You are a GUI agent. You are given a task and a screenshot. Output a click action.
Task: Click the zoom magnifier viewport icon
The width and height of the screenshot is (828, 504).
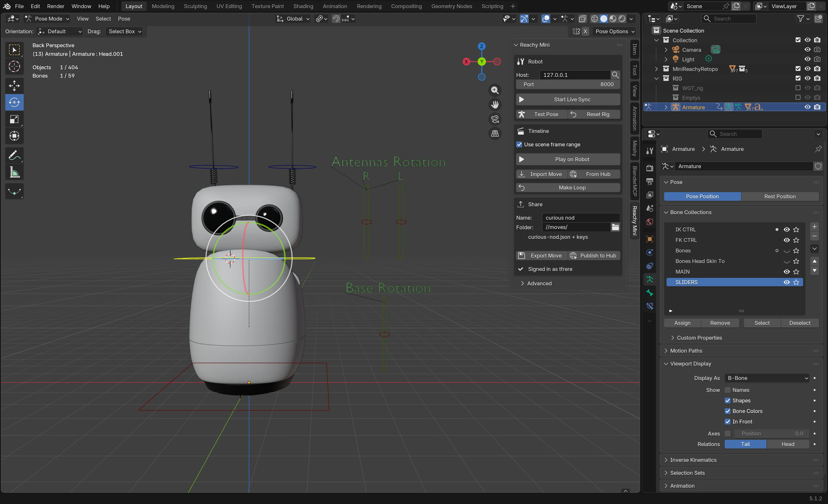pos(495,90)
